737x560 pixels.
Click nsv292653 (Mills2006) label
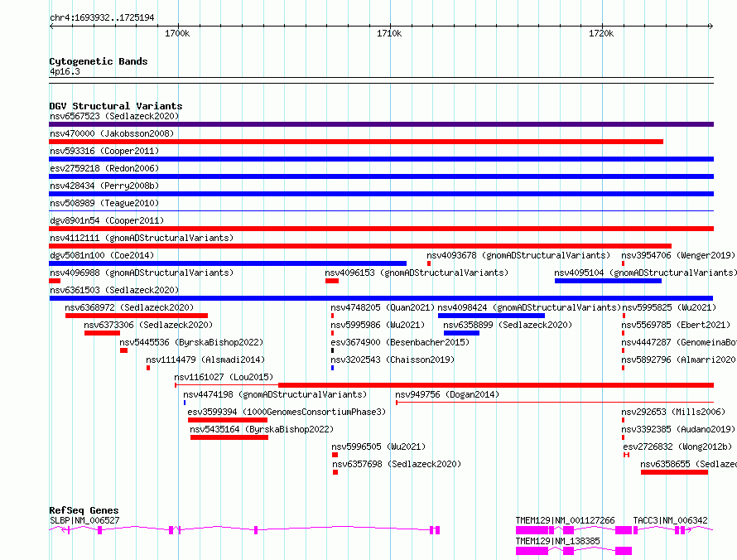coord(673,412)
